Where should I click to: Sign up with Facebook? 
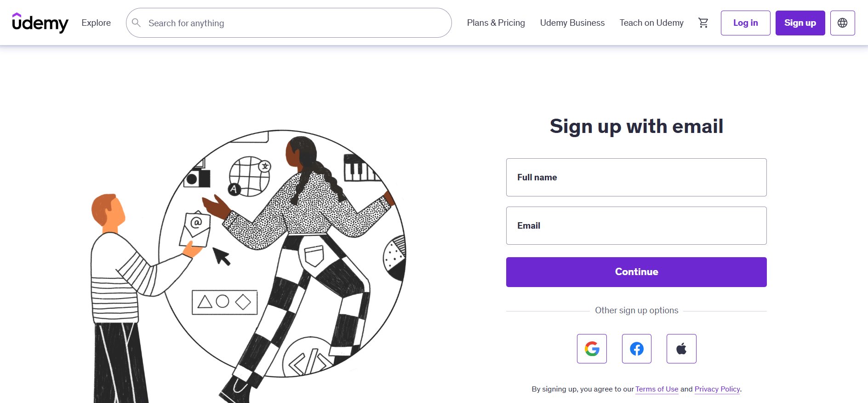click(636, 349)
